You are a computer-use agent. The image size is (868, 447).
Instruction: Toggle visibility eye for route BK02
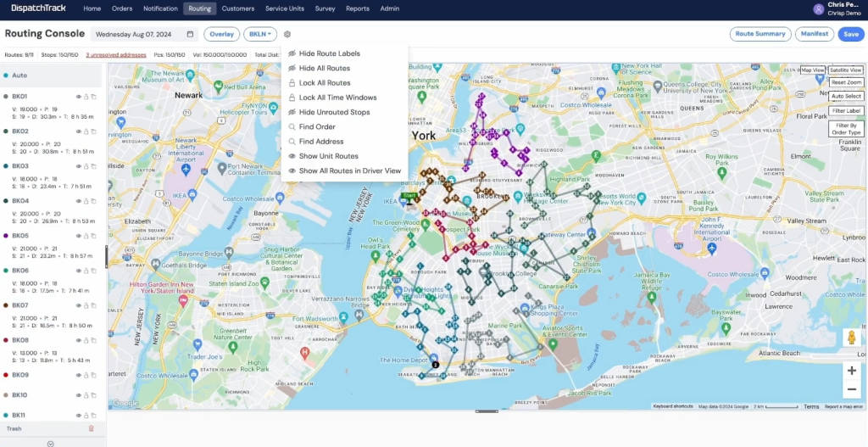click(x=79, y=131)
